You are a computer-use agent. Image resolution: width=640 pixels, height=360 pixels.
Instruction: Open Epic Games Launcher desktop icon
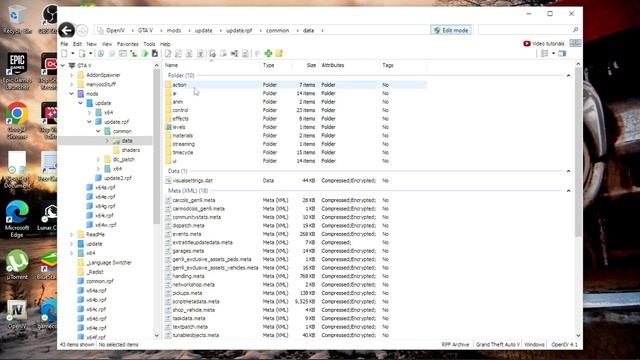[17, 70]
